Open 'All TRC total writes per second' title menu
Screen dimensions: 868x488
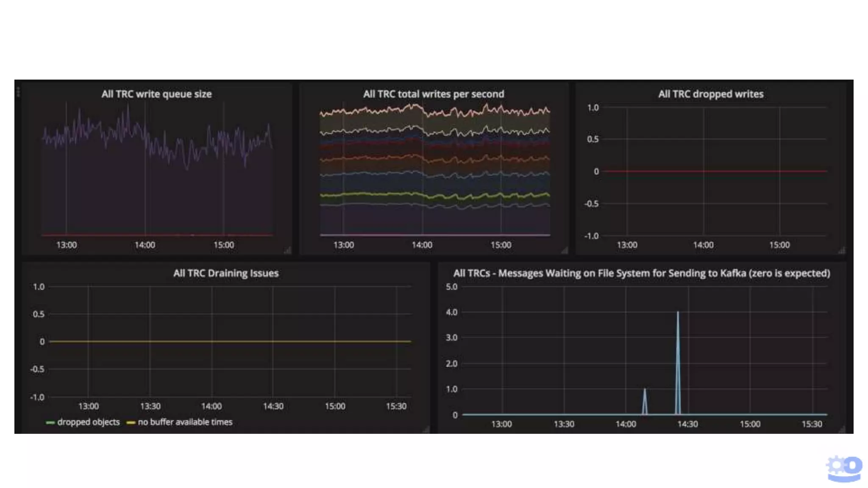pyautogui.click(x=433, y=94)
